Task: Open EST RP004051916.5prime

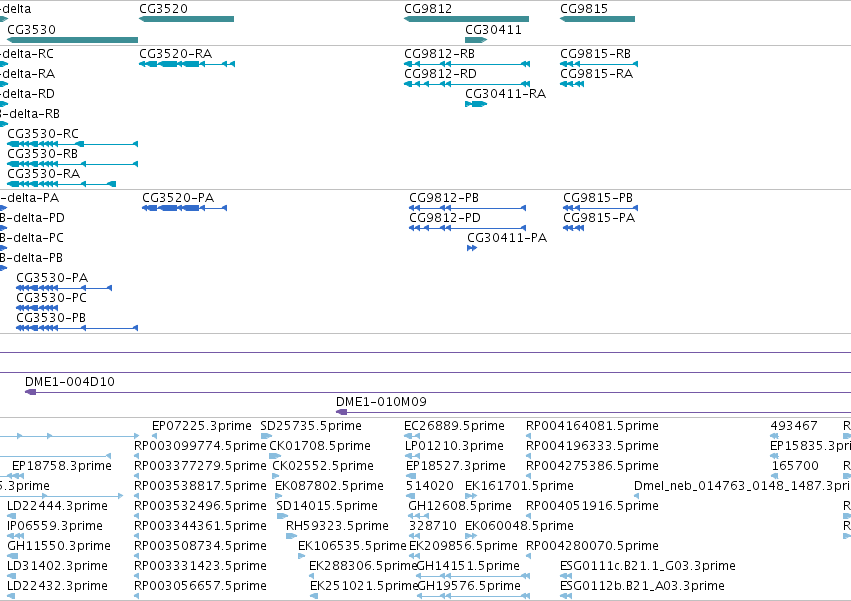Action: [592, 506]
